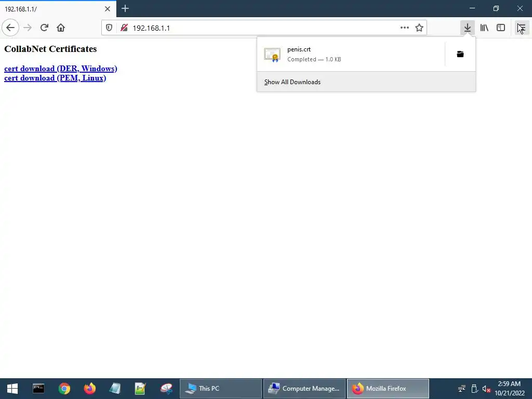This screenshot has height=399, width=532.
Task: Click the CollabNet Certificates heading
Action: pyautogui.click(x=50, y=49)
